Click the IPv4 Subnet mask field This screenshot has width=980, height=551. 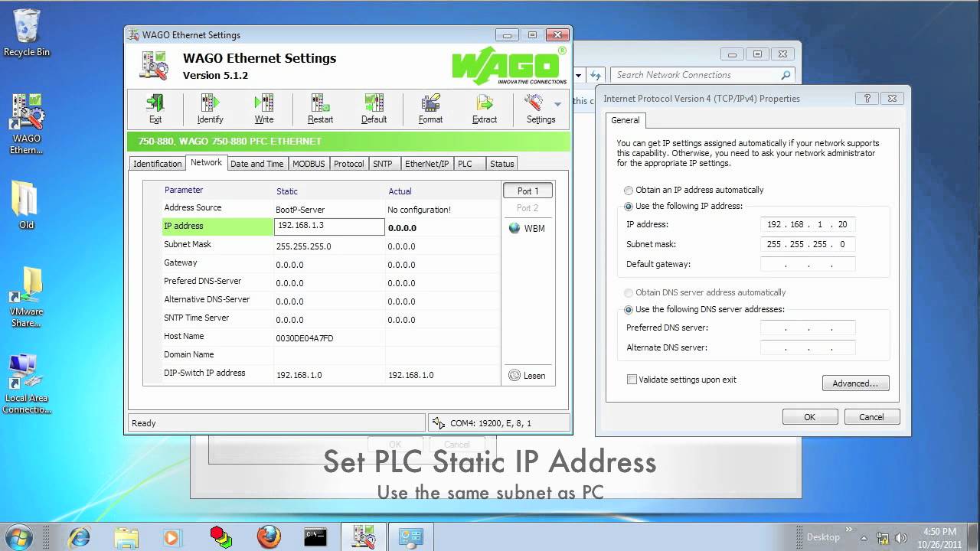808,244
